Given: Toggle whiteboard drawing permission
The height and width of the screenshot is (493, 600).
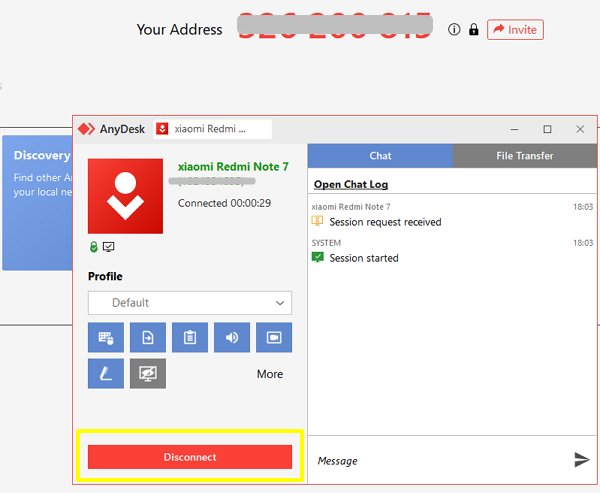Looking at the screenshot, I should pyautogui.click(x=106, y=374).
